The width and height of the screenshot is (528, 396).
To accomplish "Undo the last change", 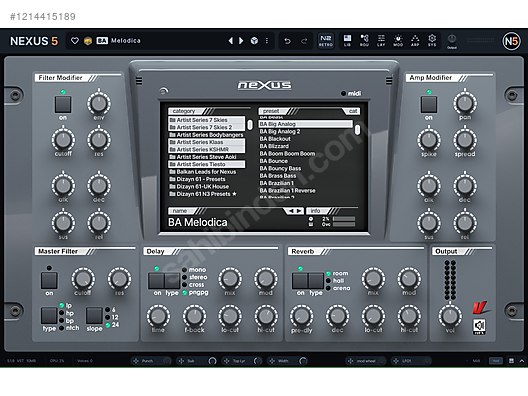I will click(x=287, y=41).
